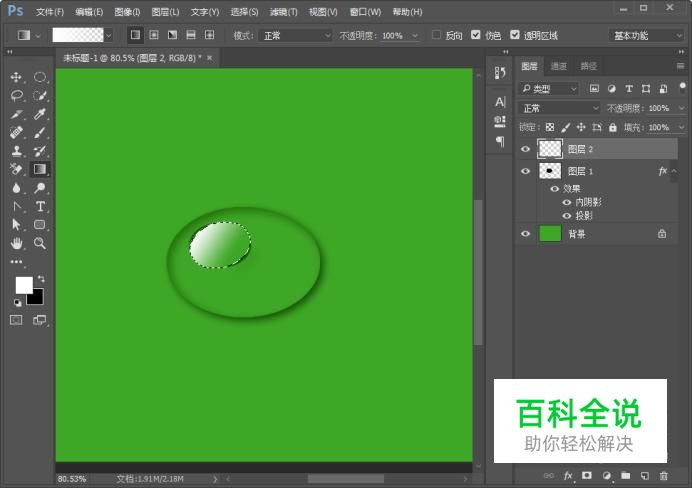Screen dimensions: 692x488
Task: Select the Lasso tool
Action: pyautogui.click(x=16, y=96)
